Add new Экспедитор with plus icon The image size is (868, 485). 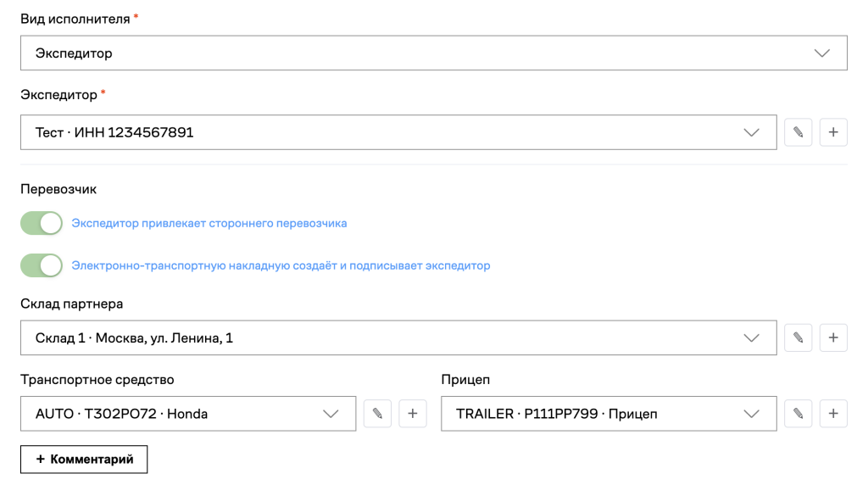833,132
